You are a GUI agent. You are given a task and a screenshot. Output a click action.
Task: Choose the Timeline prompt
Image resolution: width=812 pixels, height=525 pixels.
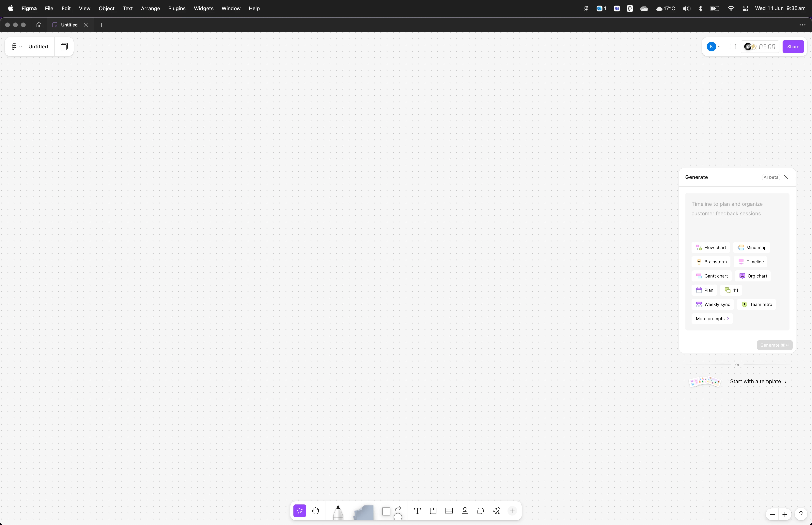751,262
